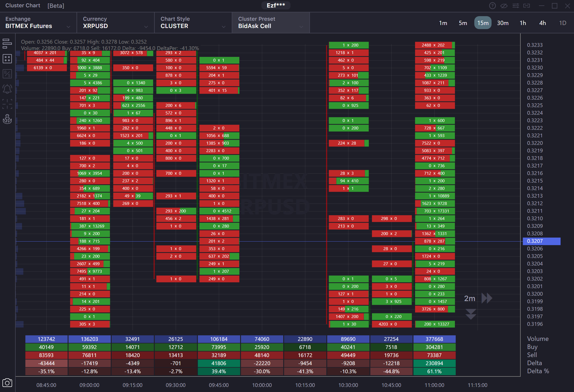Switch to the 4h timeframe tab
The width and height of the screenshot is (574, 392).
(542, 23)
